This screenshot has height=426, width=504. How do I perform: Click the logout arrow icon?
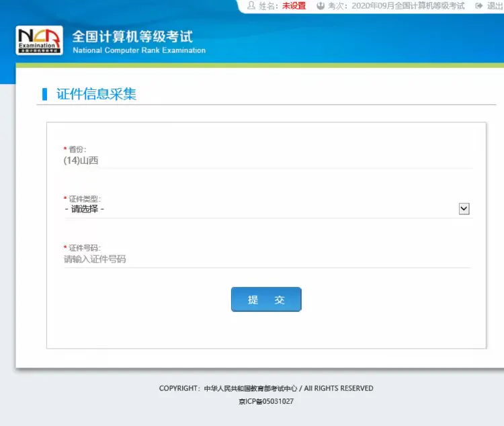click(479, 6)
